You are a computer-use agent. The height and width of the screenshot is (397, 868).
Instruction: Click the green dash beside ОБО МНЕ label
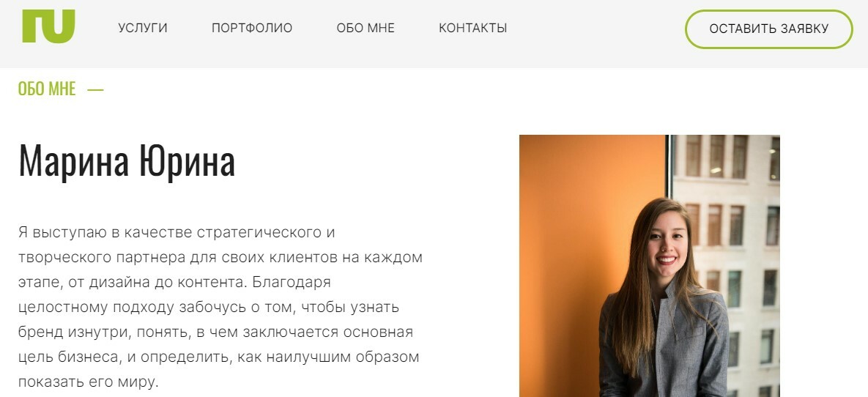coord(95,89)
